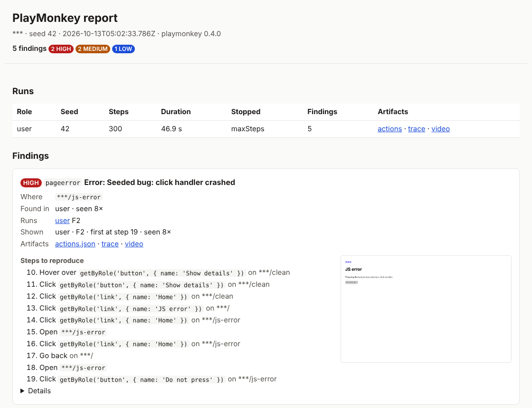Image resolution: width=532 pixels, height=408 pixels.
Task: Select the Stopped column header
Action: pyautogui.click(x=246, y=112)
